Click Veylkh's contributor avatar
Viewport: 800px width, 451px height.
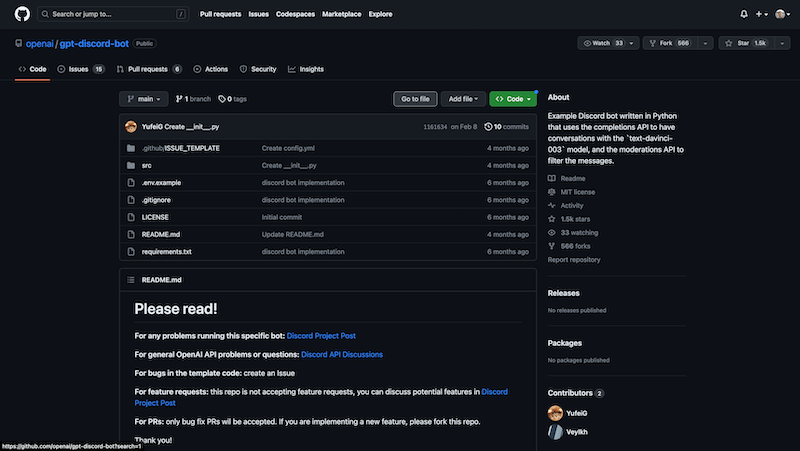tap(555, 432)
